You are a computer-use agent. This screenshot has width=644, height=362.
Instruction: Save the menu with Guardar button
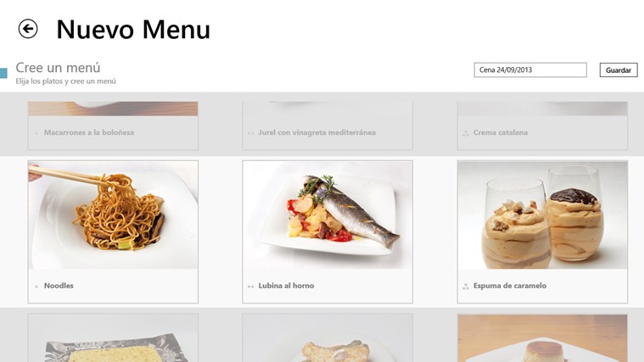click(619, 70)
